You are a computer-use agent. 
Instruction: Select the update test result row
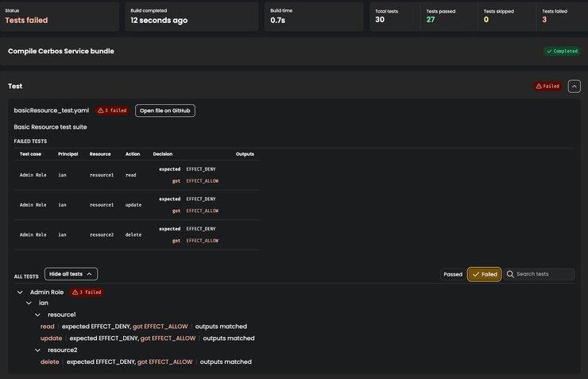[147, 338]
